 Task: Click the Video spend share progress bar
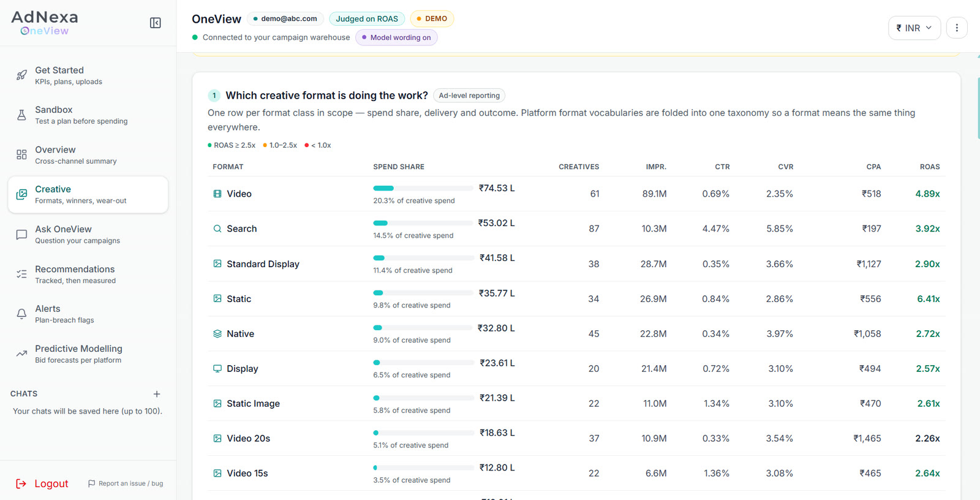[423, 188]
